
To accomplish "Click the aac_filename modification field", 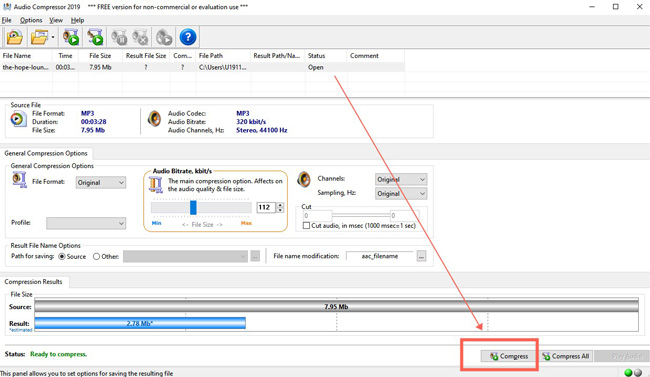I will point(380,256).
